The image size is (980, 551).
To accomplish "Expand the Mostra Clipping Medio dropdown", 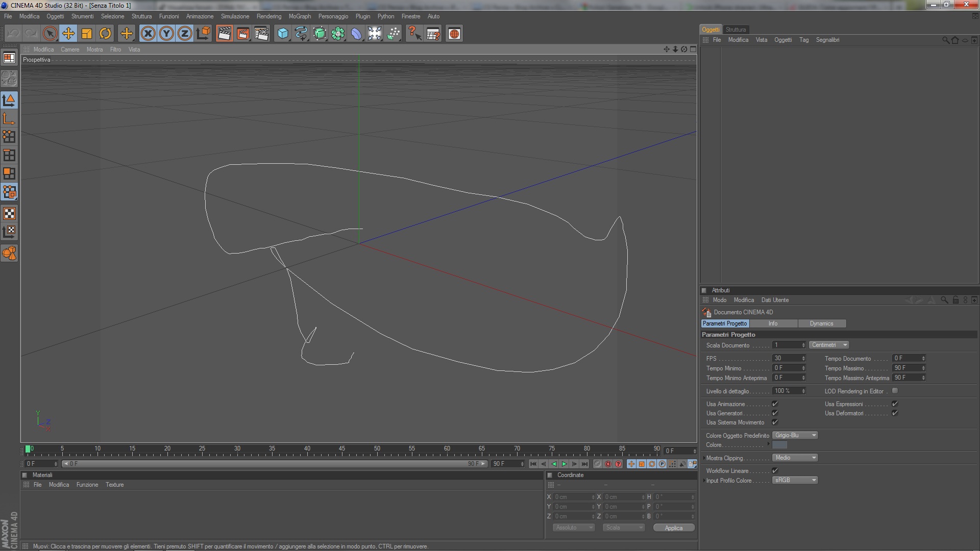I will pos(795,458).
